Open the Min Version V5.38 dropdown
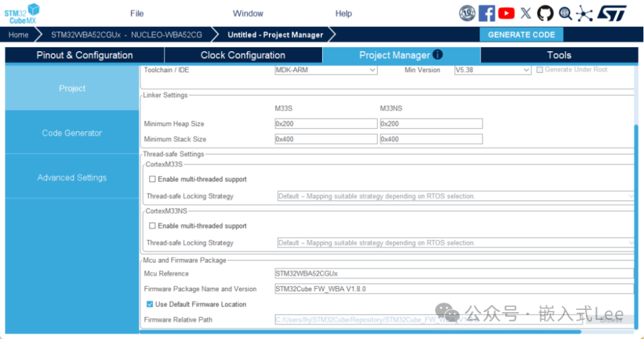 pyautogui.click(x=493, y=70)
